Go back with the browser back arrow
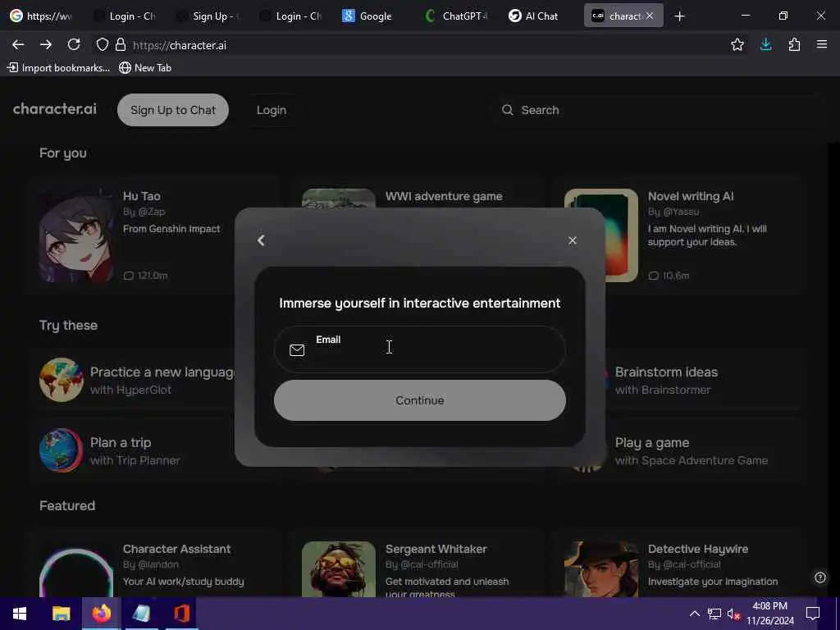 coord(18,45)
